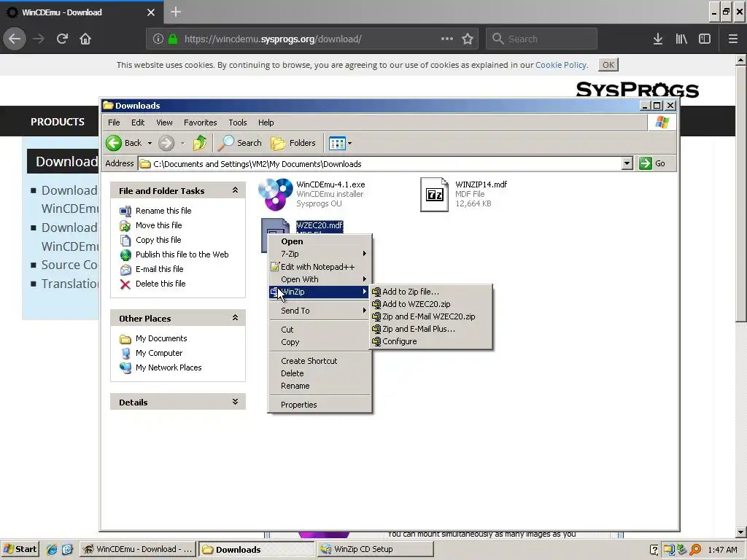Image resolution: width=747 pixels, height=560 pixels.
Task: Choose Edit with Notepad++ in context menu
Action: (320, 267)
